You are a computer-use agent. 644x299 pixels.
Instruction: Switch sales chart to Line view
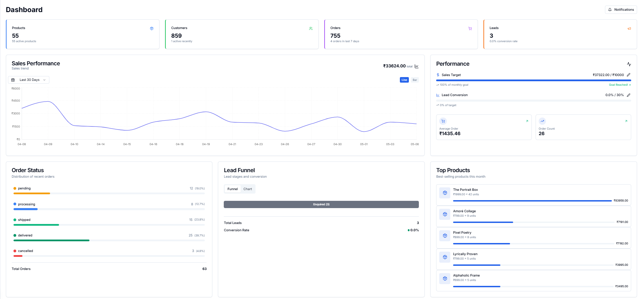pyautogui.click(x=404, y=80)
